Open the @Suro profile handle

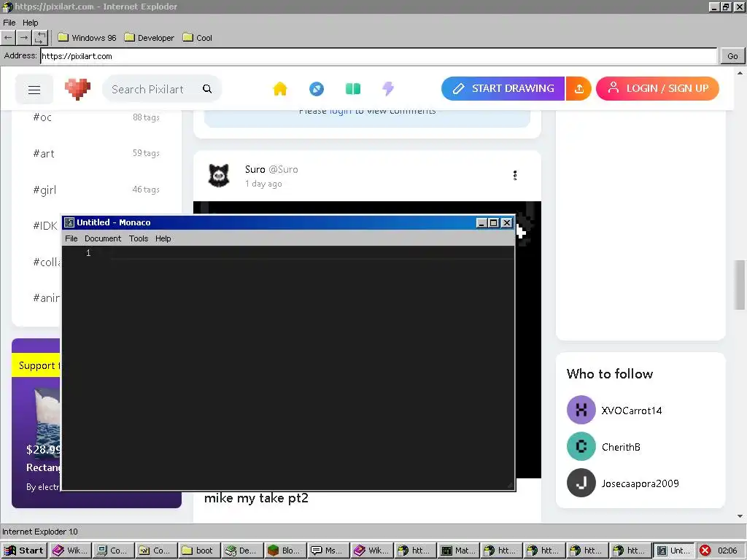pos(284,169)
